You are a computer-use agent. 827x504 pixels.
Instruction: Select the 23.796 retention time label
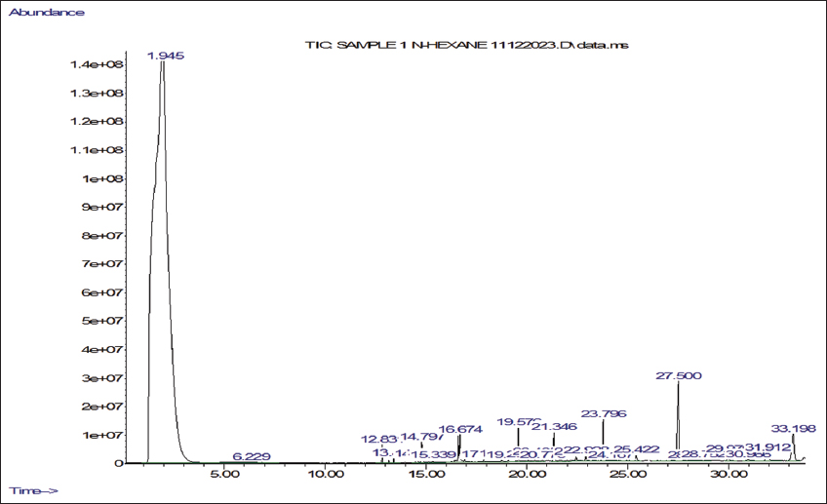pos(605,413)
